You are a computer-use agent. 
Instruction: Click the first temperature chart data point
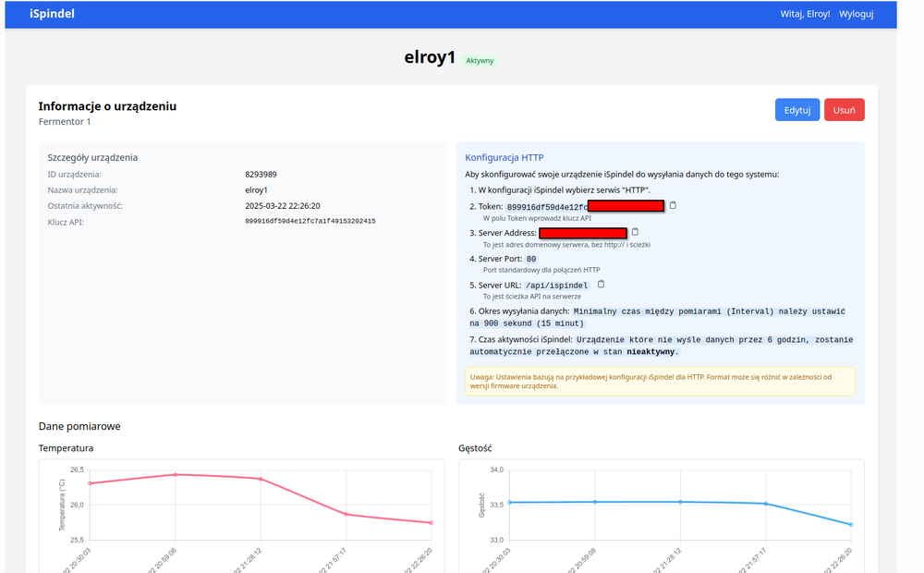point(90,483)
